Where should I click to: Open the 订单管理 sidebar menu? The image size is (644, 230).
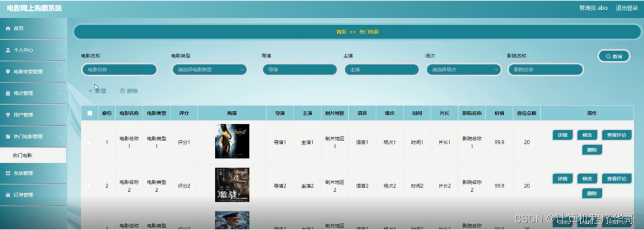point(33,195)
